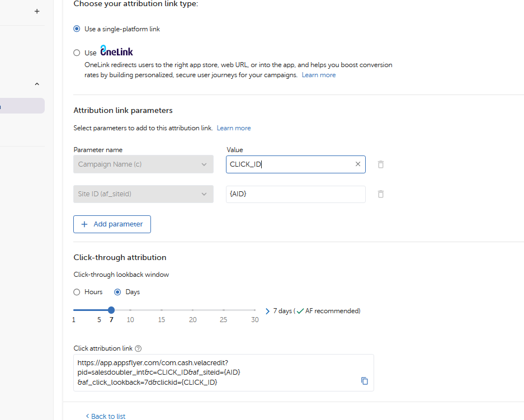524x420 pixels.
Task: Go Back to list
Action: coord(105,416)
